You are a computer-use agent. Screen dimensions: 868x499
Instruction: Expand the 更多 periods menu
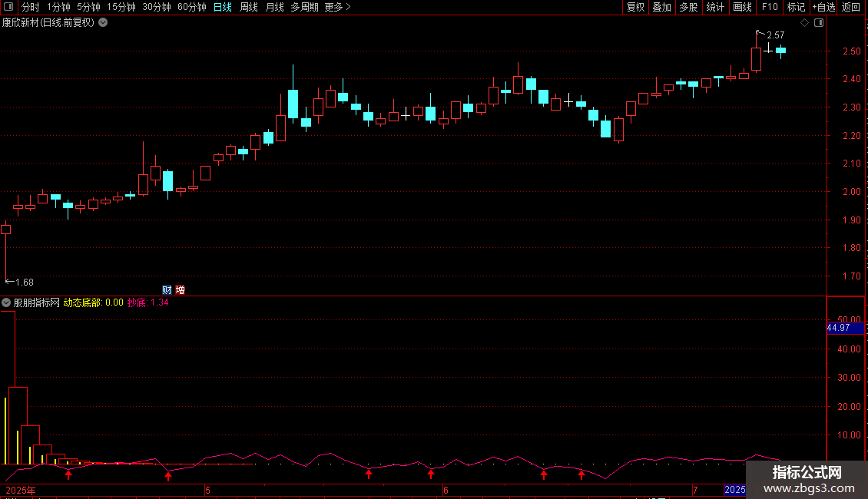[x=337, y=7]
